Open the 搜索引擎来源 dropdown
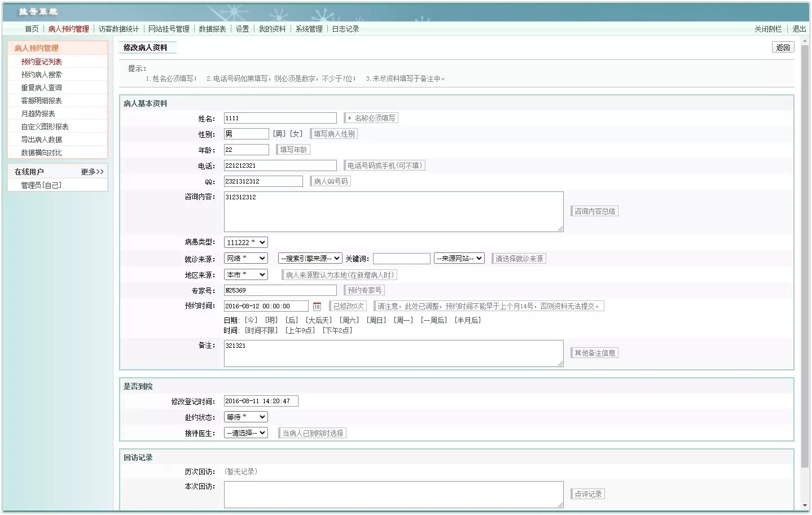This screenshot has width=812, height=515. point(310,259)
